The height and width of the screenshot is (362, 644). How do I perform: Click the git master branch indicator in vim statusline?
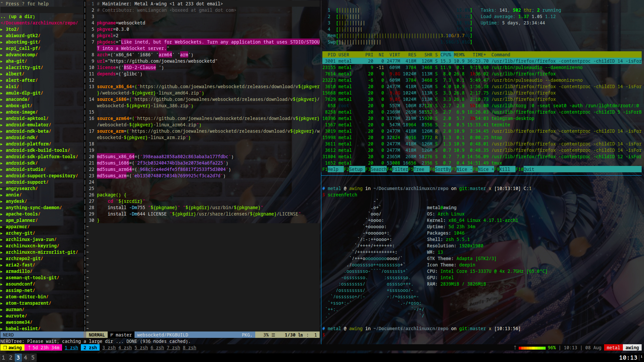pos(121,335)
